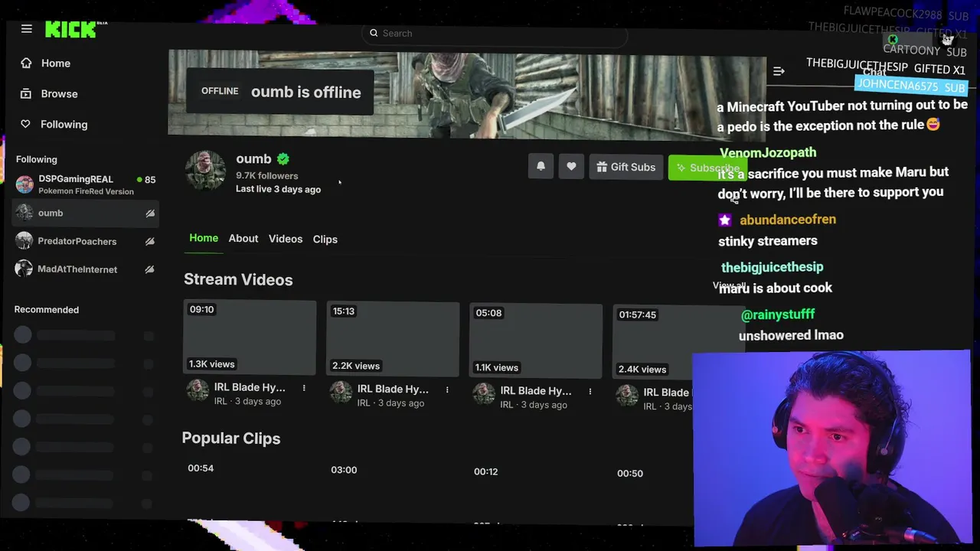This screenshot has height=551, width=980.
Task: Click PredatorPoachers avatar in sidebar
Action: click(24, 241)
